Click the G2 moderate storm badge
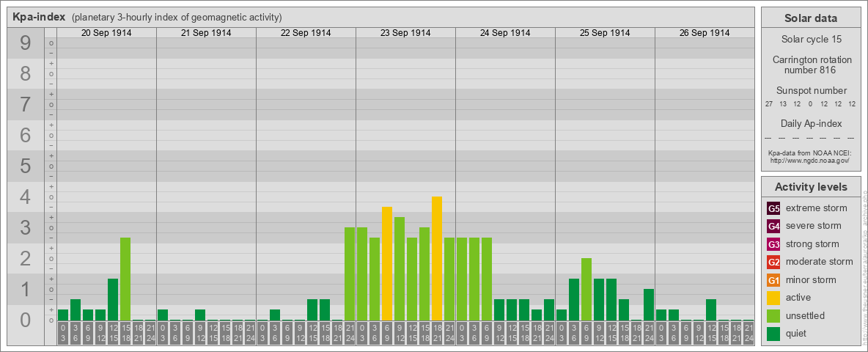Screen dimensions: 868x352 pos(773,262)
